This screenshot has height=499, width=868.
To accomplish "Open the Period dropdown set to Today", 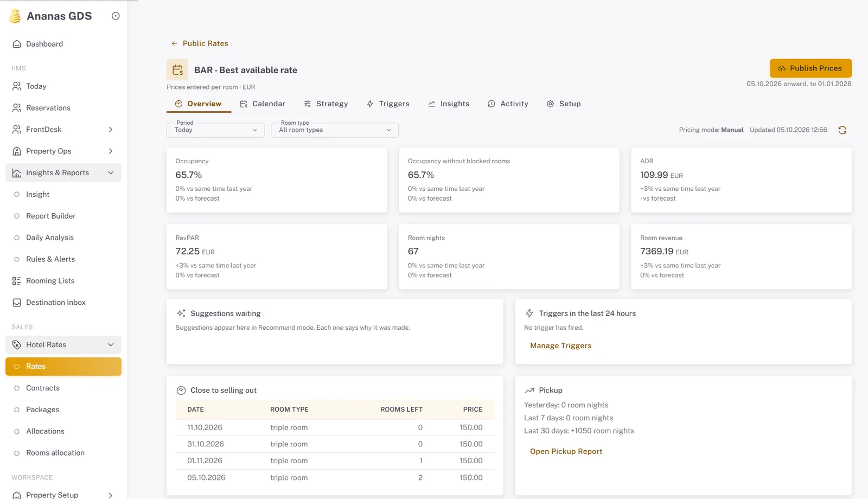I will point(215,130).
